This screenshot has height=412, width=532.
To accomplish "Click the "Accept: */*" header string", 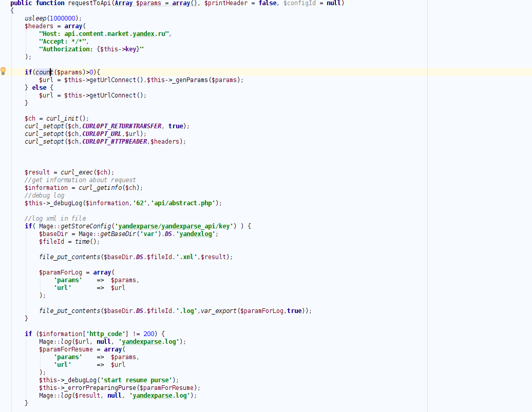I will pyautogui.click(x=63, y=42).
